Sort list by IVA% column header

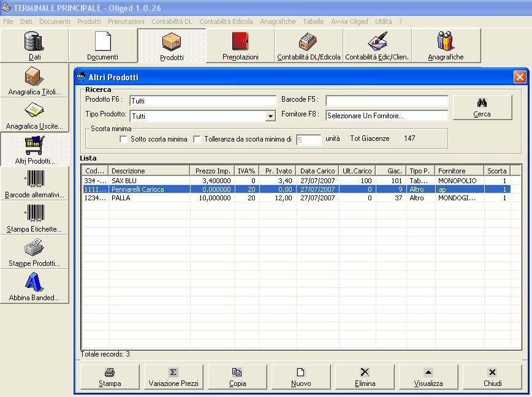point(246,171)
